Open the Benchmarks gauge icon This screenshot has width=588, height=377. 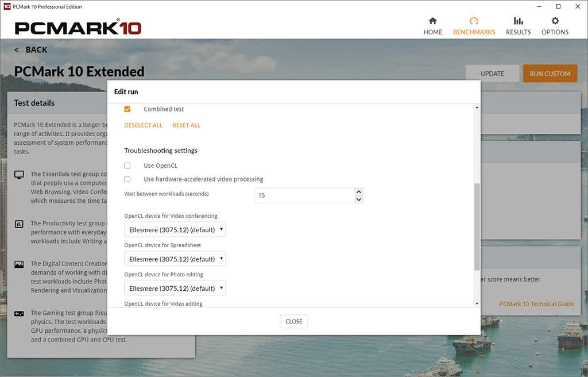[474, 21]
